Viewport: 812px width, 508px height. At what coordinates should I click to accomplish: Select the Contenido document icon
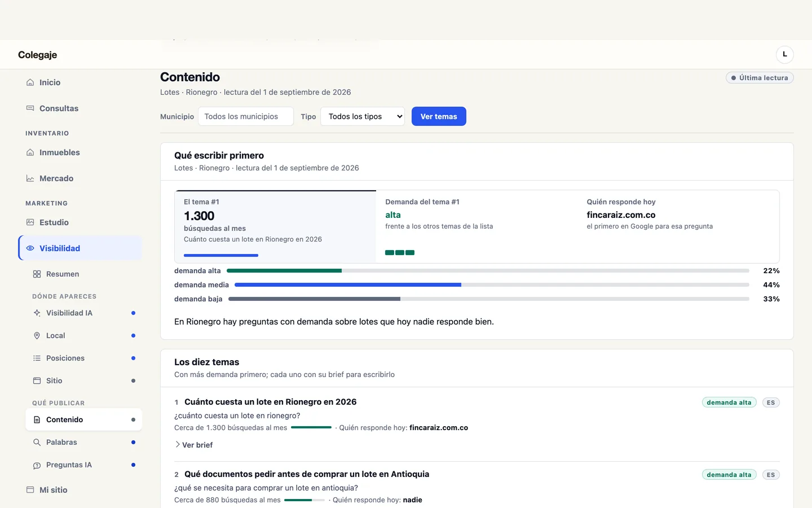pos(37,420)
